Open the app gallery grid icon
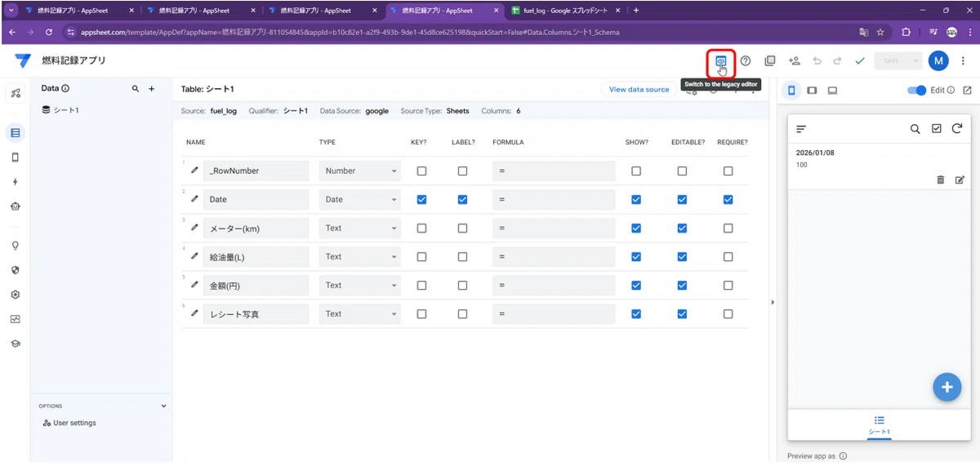The width and height of the screenshot is (980, 466). click(x=769, y=61)
